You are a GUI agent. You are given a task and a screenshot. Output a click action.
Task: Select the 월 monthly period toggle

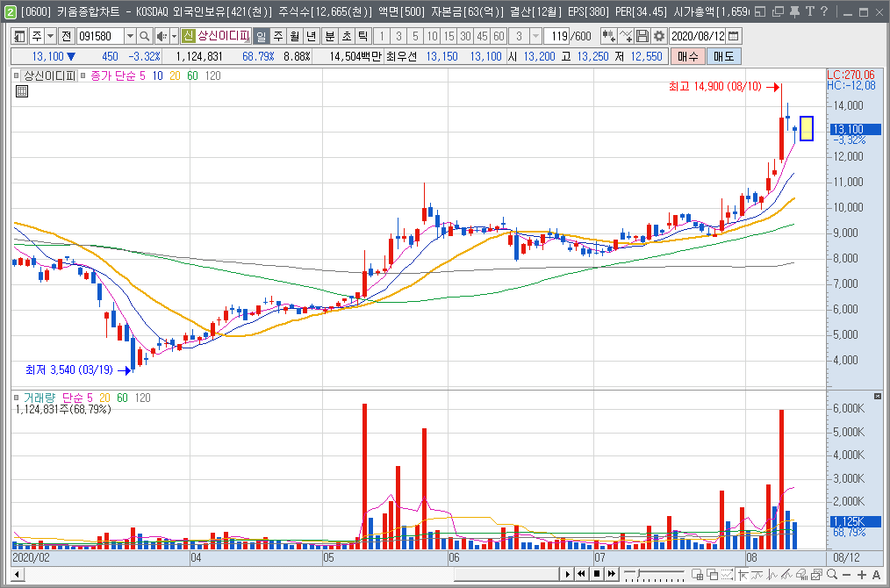(295, 36)
